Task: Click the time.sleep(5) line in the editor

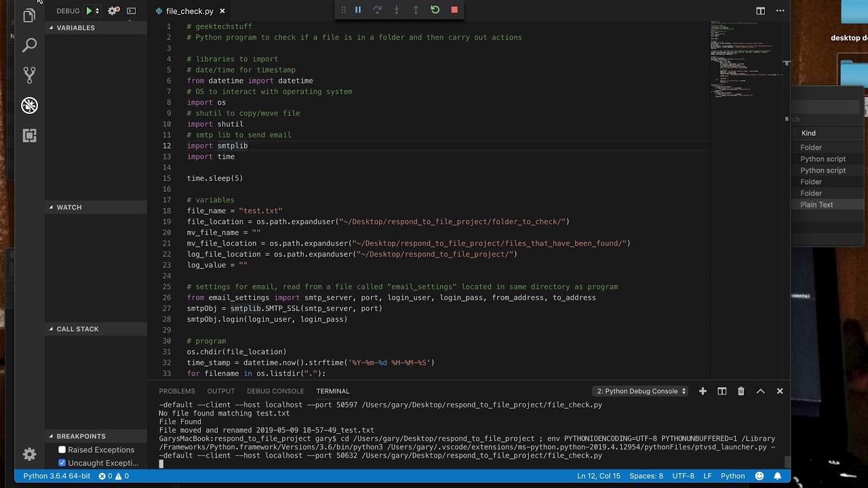Action: click(x=215, y=178)
